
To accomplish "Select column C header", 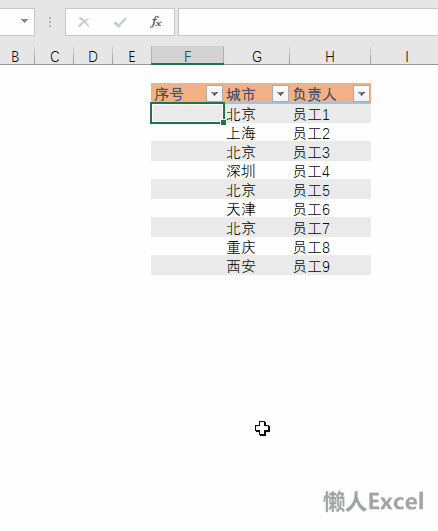I will [55, 56].
